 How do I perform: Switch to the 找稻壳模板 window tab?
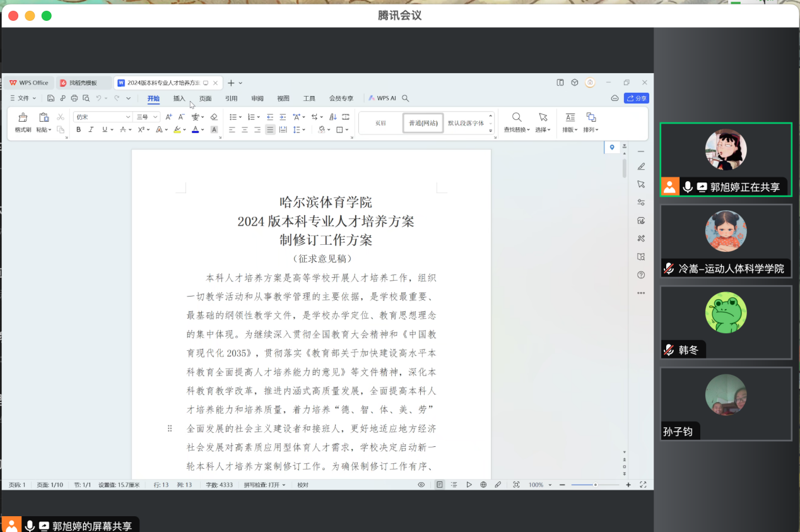click(83, 83)
